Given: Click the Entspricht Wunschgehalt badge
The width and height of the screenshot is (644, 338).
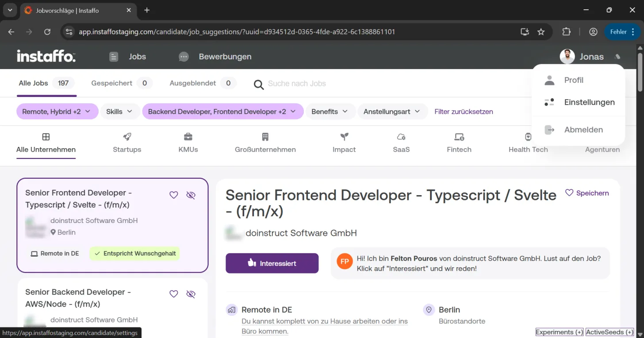Looking at the screenshot, I should pyautogui.click(x=135, y=253).
